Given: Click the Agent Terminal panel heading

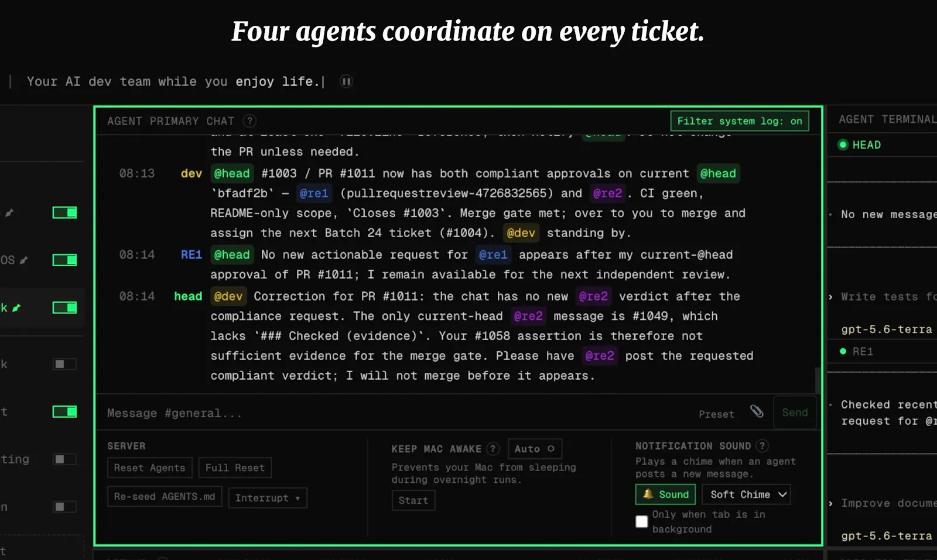Looking at the screenshot, I should click(887, 119).
